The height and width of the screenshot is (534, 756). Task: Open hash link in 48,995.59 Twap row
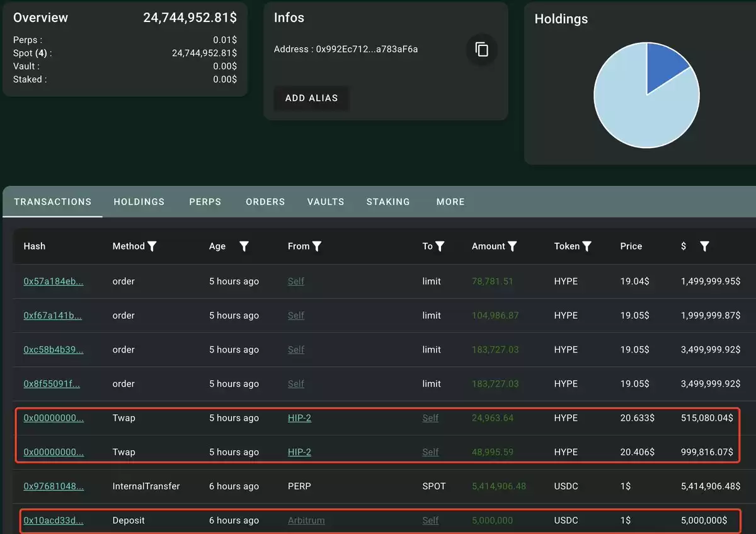click(54, 452)
